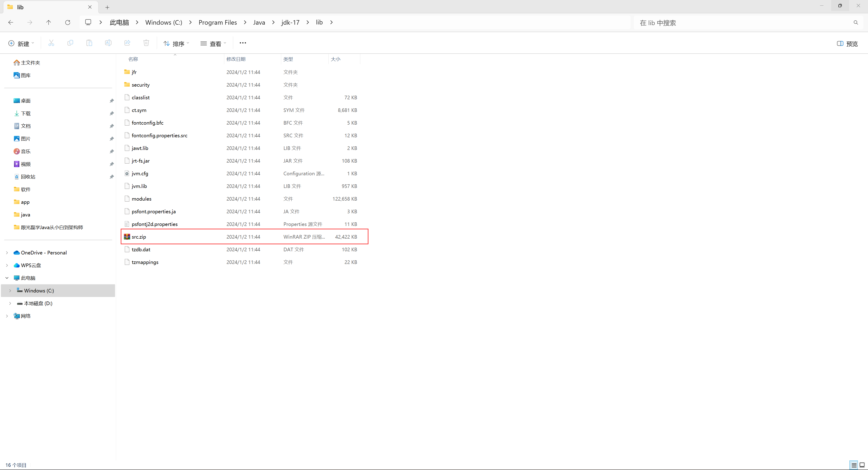This screenshot has width=868, height=470.
Task: Click the Cut scissors icon
Action: click(51, 43)
